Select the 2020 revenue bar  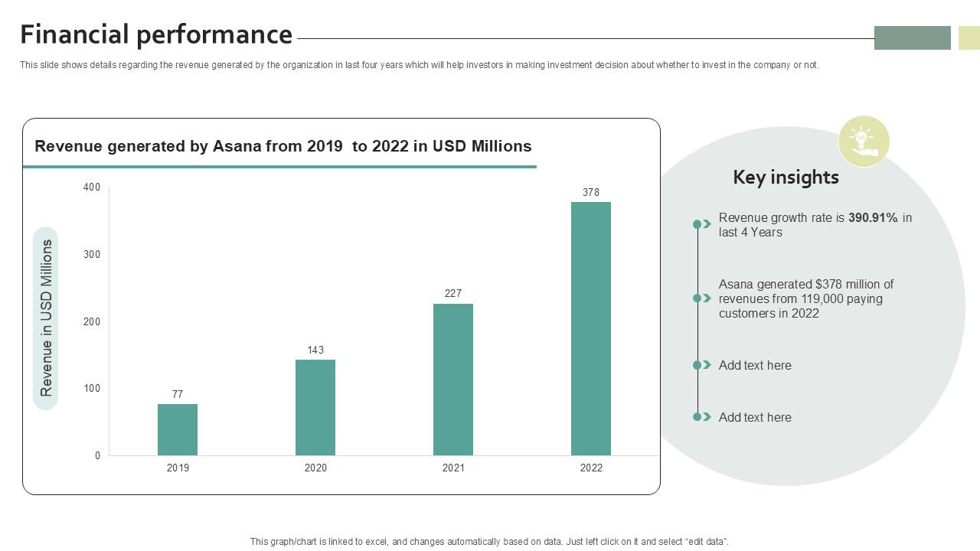tap(315, 407)
